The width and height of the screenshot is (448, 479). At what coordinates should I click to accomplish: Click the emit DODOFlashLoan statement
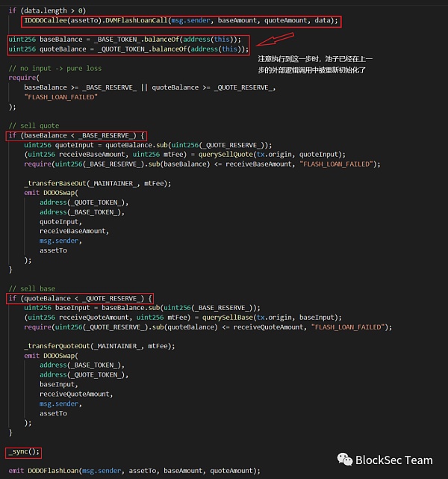pyautogui.click(x=134, y=471)
